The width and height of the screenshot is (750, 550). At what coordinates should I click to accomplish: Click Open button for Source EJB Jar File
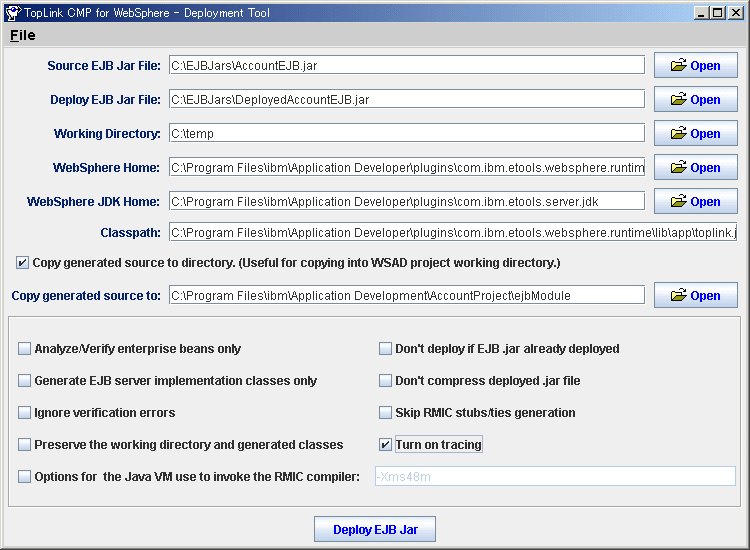tap(695, 65)
